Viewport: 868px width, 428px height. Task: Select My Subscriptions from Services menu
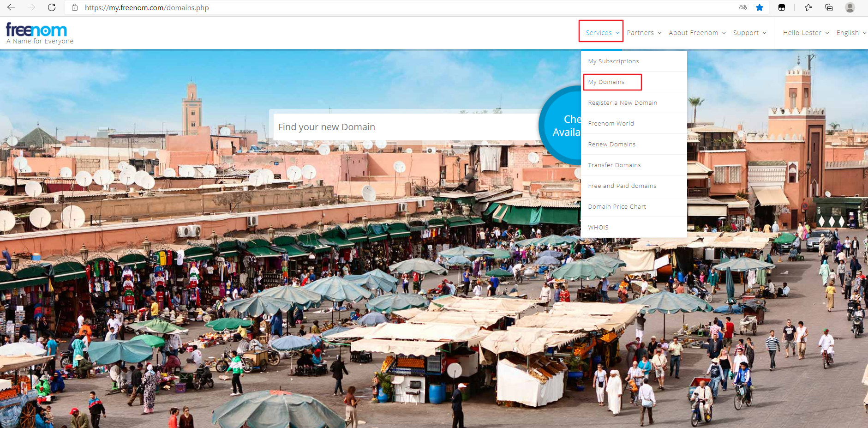(x=634, y=61)
